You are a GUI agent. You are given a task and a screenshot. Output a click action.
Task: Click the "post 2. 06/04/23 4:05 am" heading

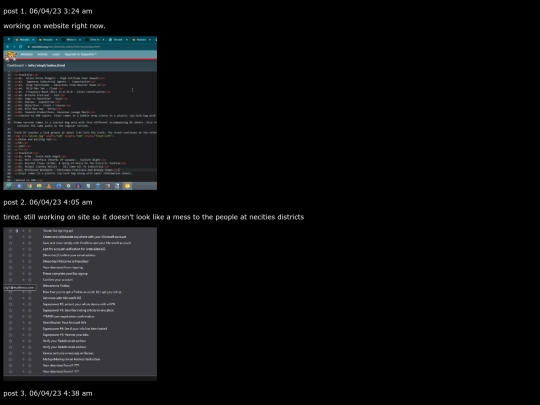point(48,202)
